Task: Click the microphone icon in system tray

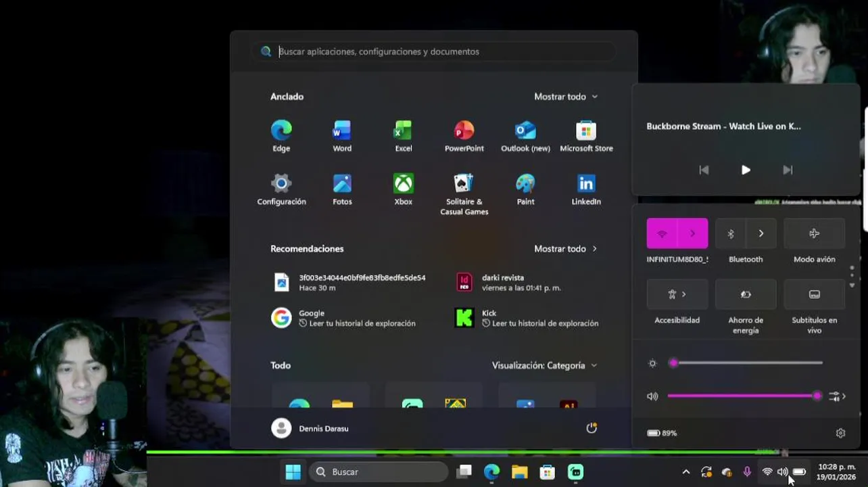Action: pos(747,471)
